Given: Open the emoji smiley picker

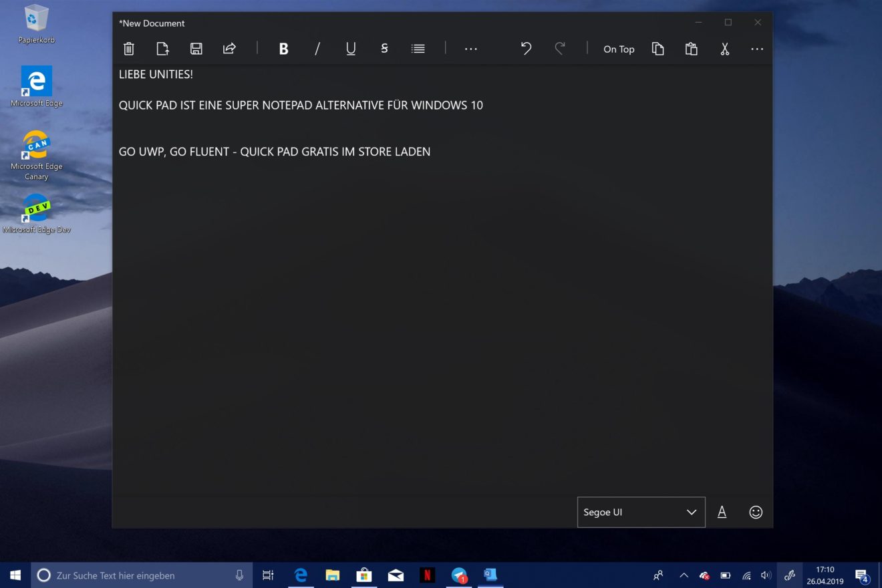Looking at the screenshot, I should pyautogui.click(x=756, y=512).
